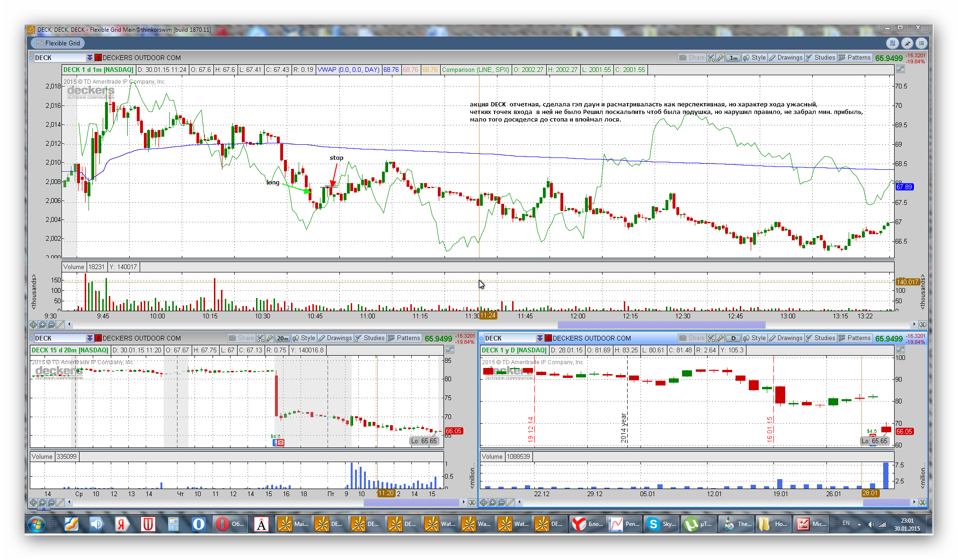Open Studies menu in top chart
This screenshot has width=958, height=560.
point(820,58)
